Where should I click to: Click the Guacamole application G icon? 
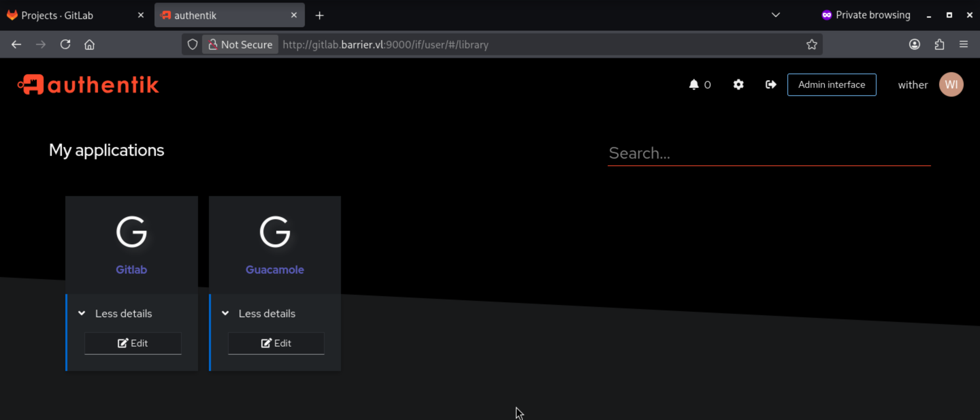pyautogui.click(x=275, y=232)
